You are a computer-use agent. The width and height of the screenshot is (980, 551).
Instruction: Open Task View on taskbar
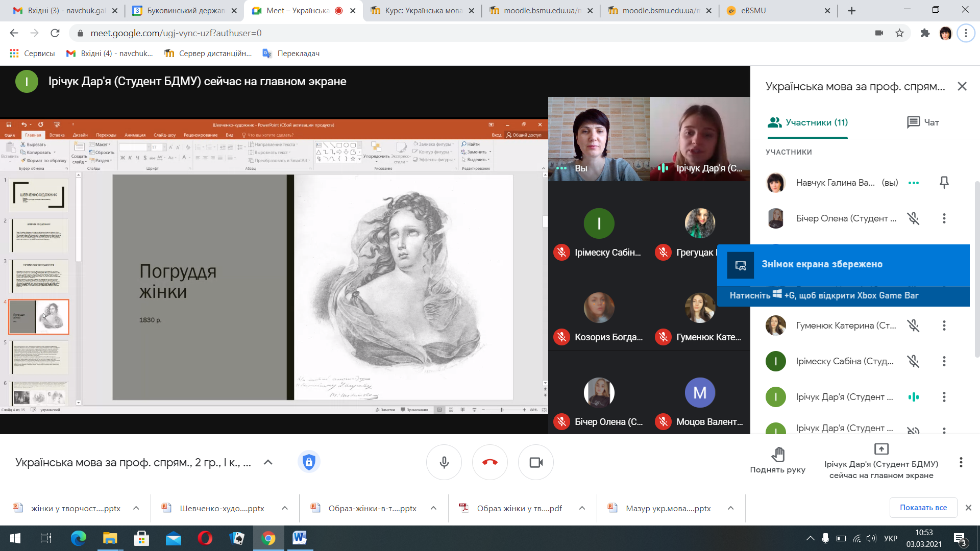click(45, 538)
